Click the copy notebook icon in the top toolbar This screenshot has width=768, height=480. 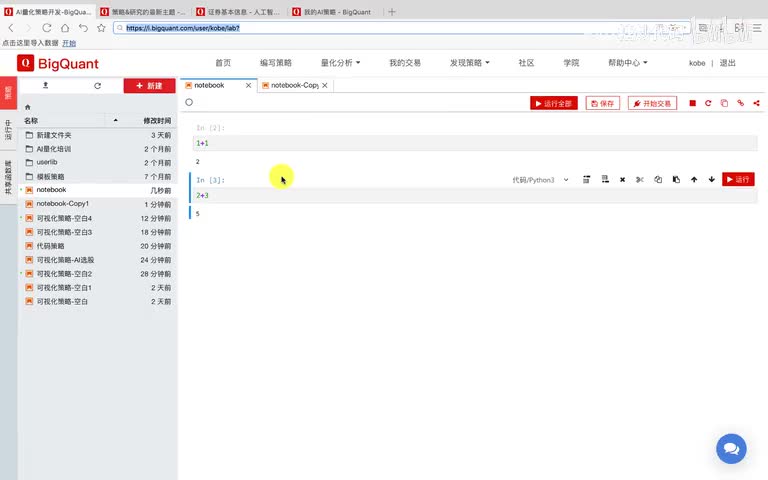724,103
